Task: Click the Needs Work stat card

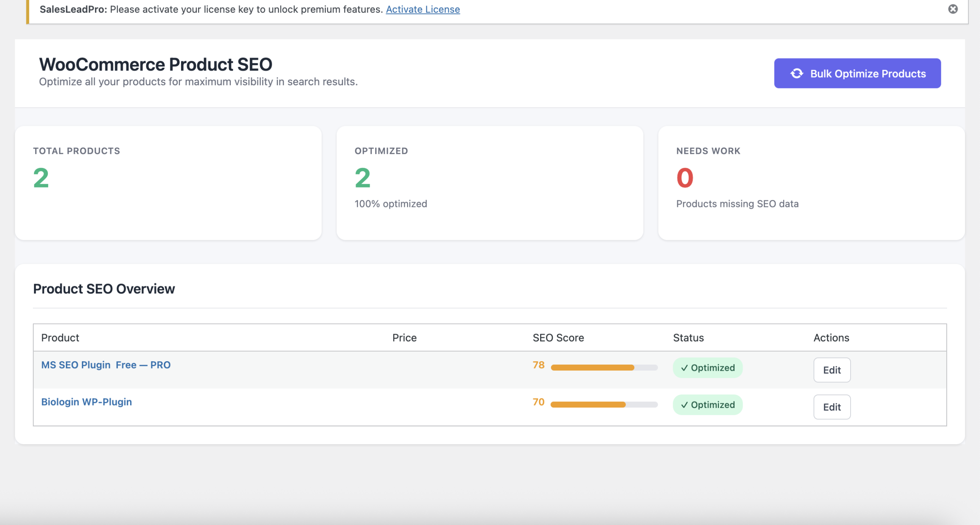Action: click(811, 183)
